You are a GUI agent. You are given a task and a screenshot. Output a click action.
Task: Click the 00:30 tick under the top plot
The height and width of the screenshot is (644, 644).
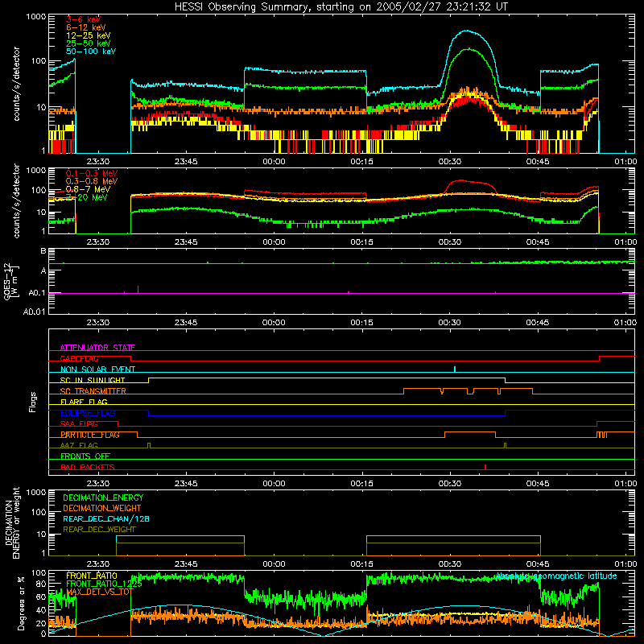450,162
